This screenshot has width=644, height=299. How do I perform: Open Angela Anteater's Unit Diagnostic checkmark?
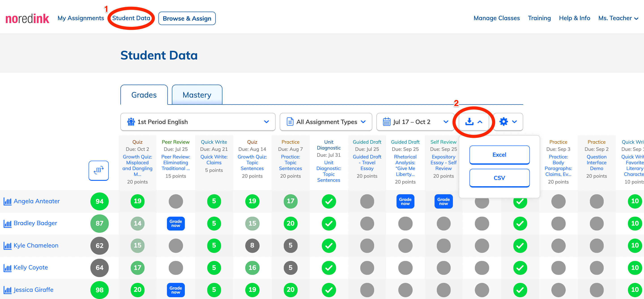point(329,201)
